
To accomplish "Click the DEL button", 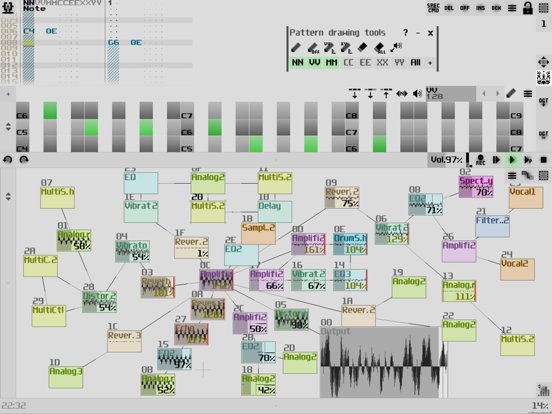I will pos(449,8).
